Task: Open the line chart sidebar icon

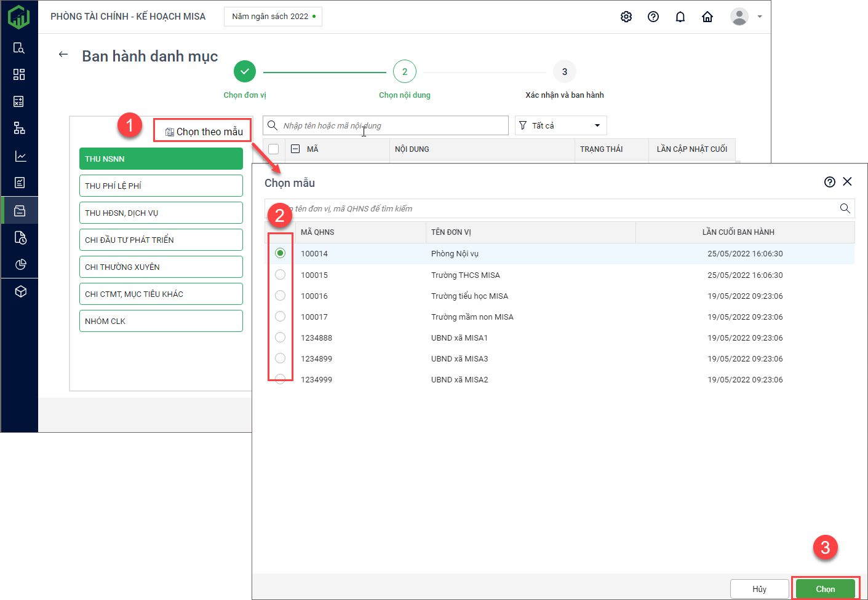Action: point(20,156)
